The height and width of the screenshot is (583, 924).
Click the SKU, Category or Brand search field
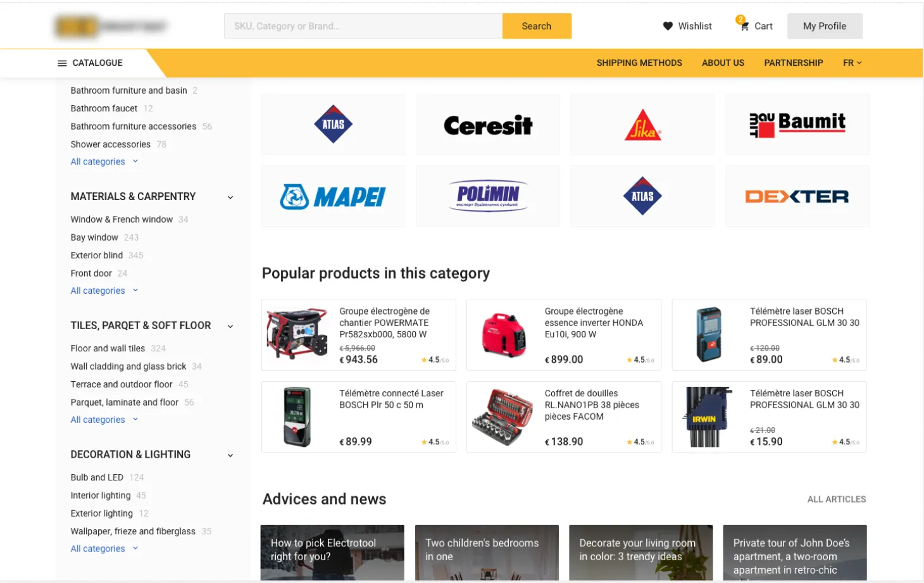click(363, 26)
